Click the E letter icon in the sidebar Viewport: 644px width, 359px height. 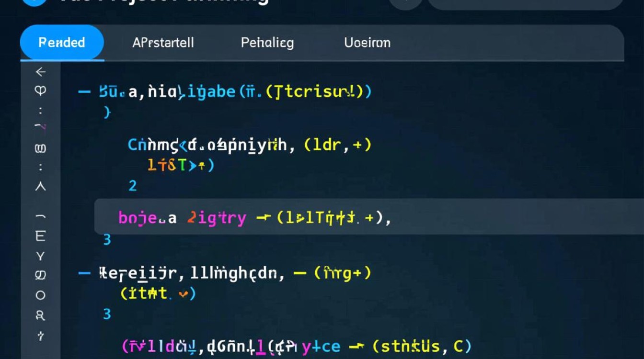coord(41,236)
